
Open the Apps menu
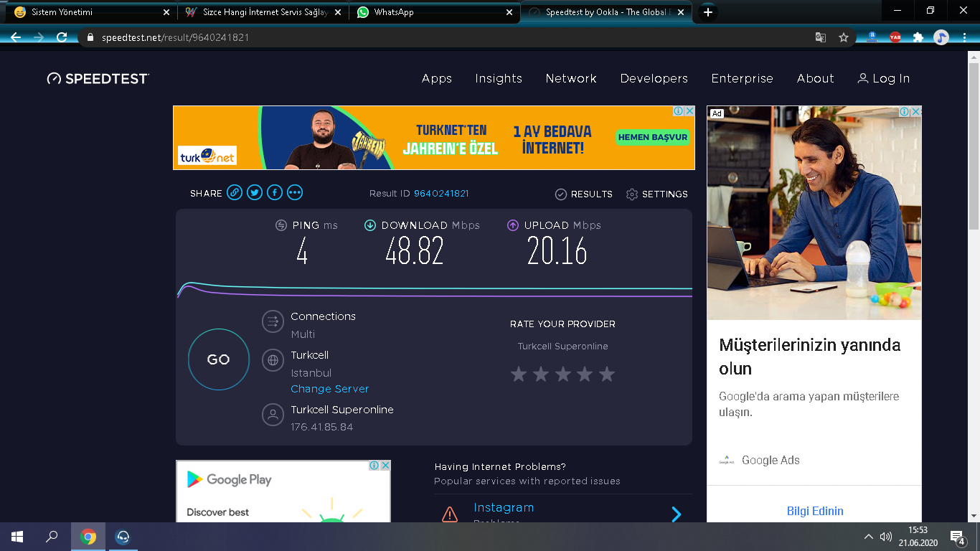(x=437, y=78)
